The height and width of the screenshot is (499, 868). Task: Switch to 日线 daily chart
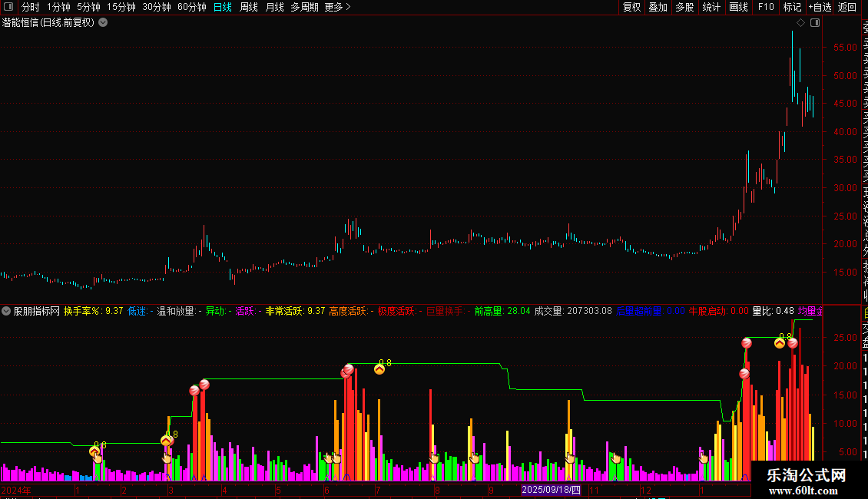pos(223,7)
